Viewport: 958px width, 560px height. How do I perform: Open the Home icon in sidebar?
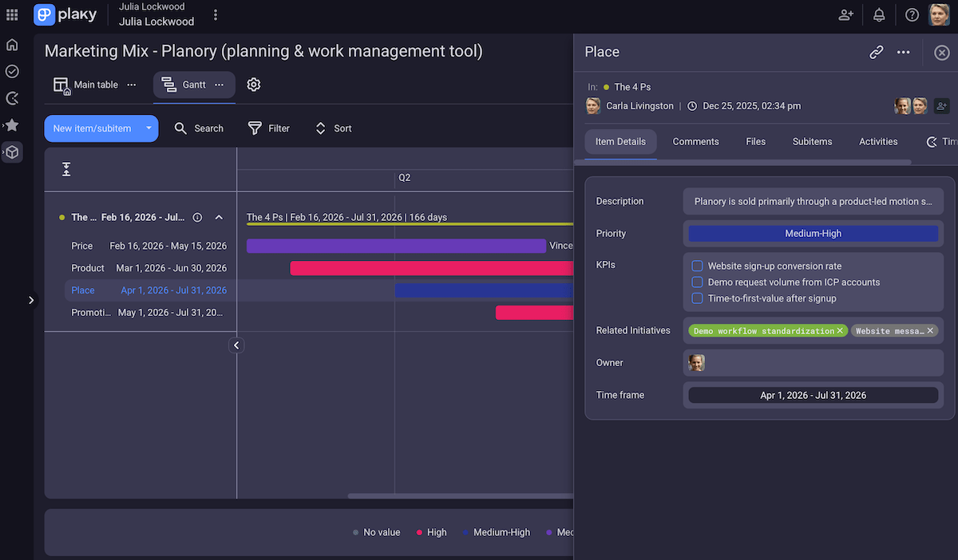coord(12,45)
